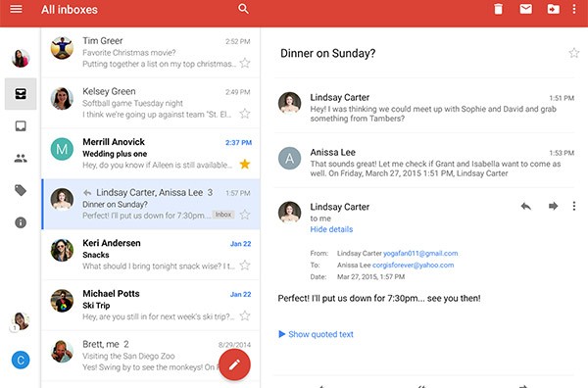Unstar the Merrill Anovick email
Image resolution: width=588 pixels, height=388 pixels.
pos(245,164)
